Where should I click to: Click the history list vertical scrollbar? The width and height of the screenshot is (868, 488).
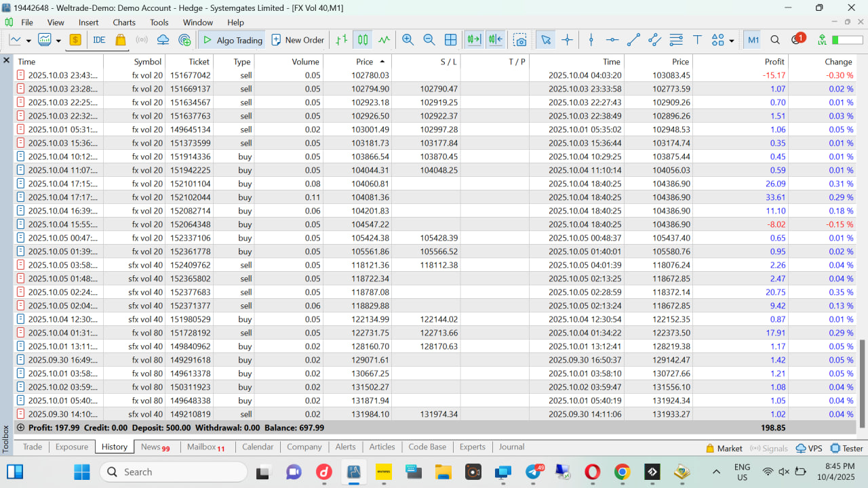pyautogui.click(x=863, y=383)
